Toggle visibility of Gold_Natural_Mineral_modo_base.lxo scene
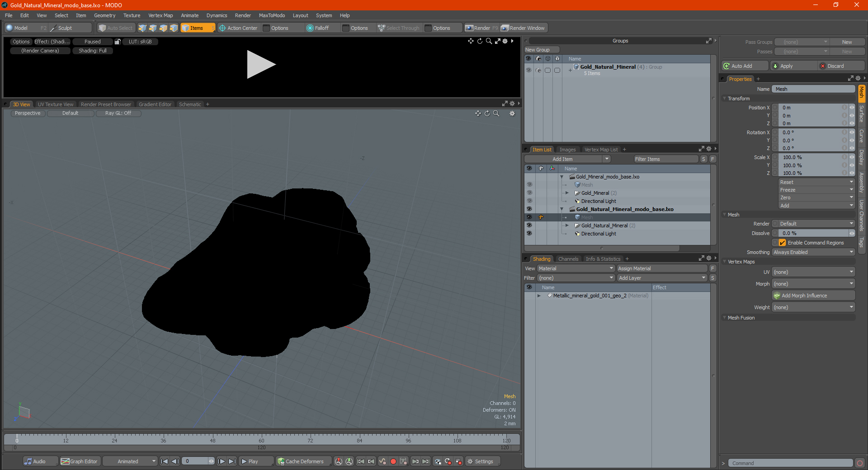This screenshot has width=868, height=470. pyautogui.click(x=529, y=209)
